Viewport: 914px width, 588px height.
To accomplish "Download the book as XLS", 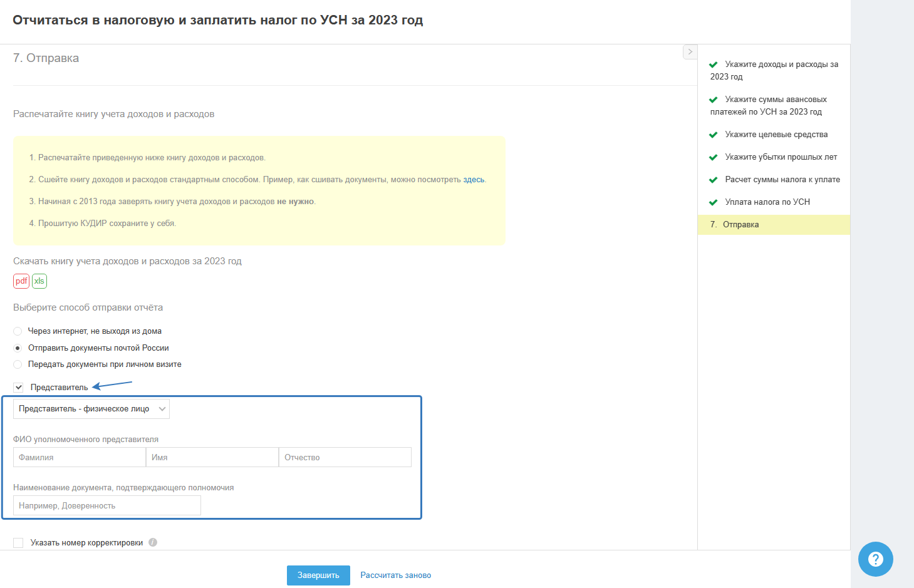I will [39, 281].
